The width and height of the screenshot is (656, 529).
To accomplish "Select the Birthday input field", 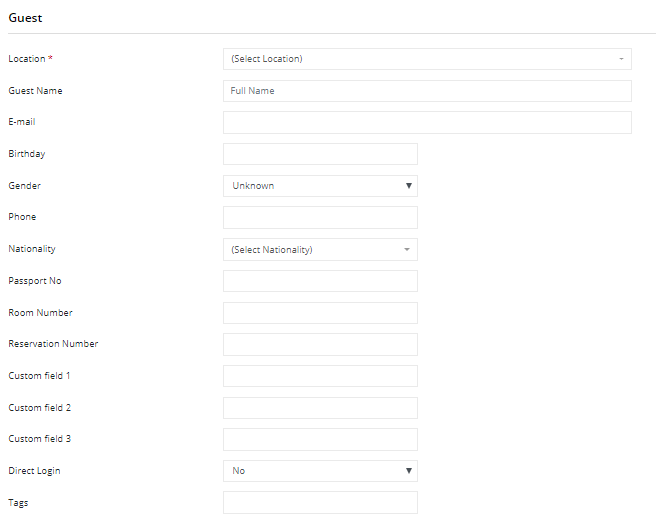I will [x=320, y=154].
